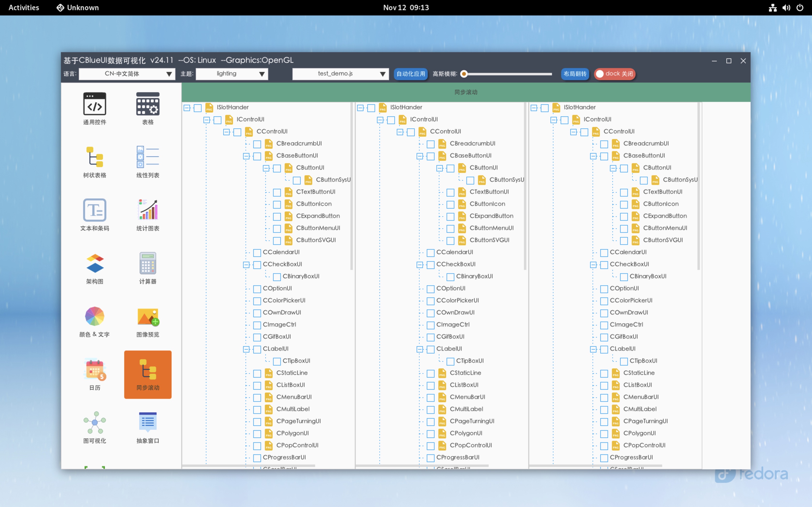Screen dimensions: 812x507
Task: Switch to the 图可视化 panel
Action: [x=95, y=422]
